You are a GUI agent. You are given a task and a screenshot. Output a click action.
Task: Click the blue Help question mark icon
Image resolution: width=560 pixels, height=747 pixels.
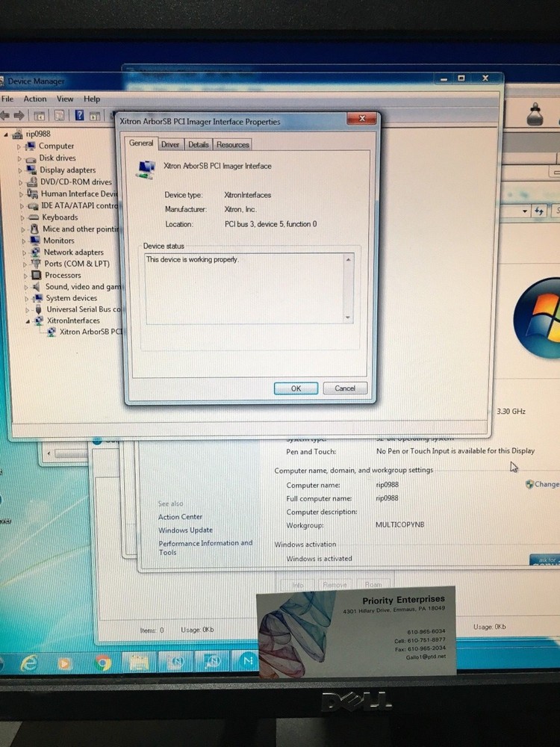[x=80, y=115]
